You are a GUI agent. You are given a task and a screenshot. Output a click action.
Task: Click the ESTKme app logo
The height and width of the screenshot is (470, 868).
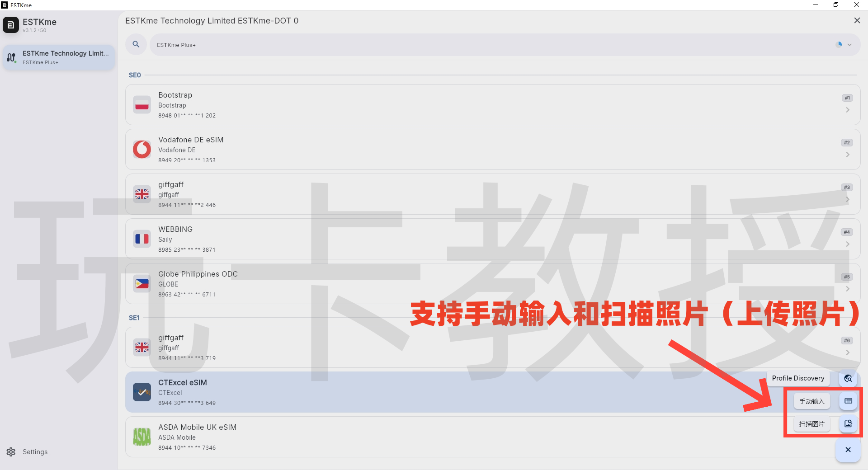(11, 25)
